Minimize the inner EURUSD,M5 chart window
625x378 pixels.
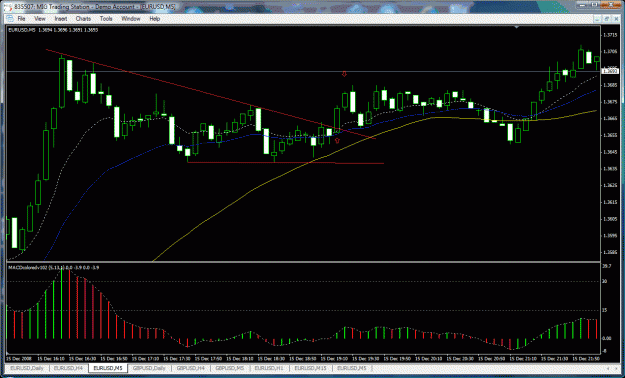(x=598, y=19)
